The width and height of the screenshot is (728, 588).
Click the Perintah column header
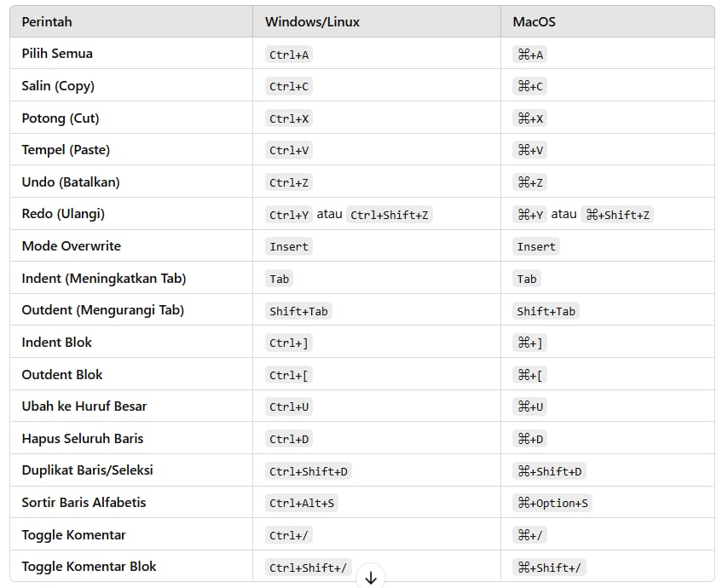pos(47,22)
